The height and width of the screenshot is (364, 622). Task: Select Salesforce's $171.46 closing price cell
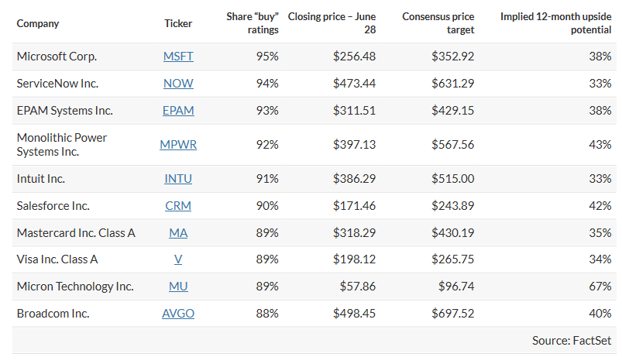[x=354, y=206]
